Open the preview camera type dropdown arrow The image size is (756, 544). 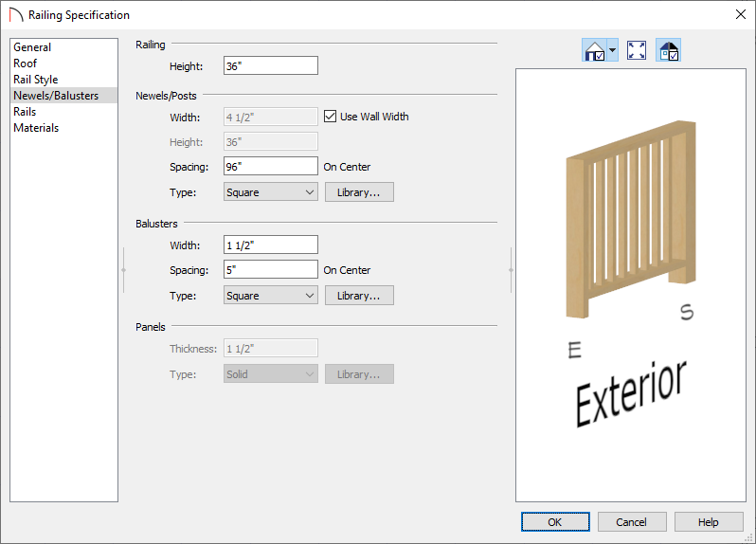(x=612, y=50)
